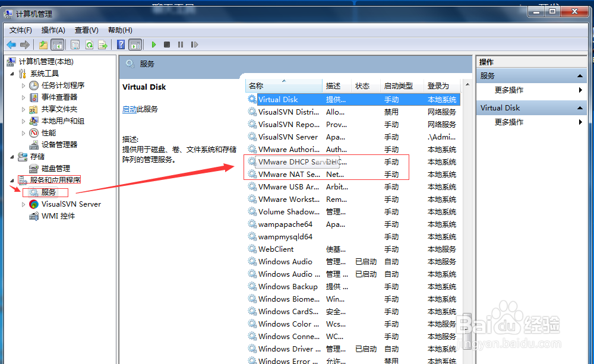Expand the 任务计划程序 node arrow
The height and width of the screenshot is (364, 594).
click(23, 86)
